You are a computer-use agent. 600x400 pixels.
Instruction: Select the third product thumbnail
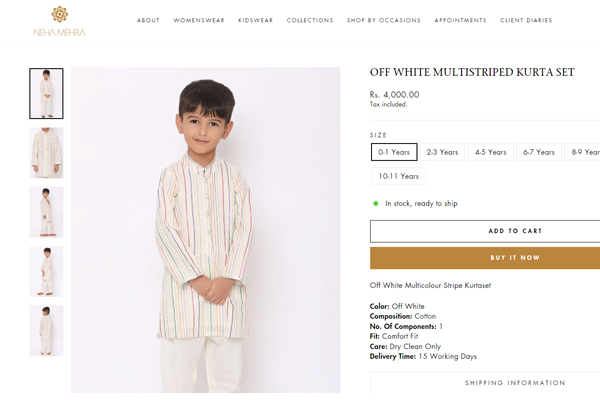[46, 212]
